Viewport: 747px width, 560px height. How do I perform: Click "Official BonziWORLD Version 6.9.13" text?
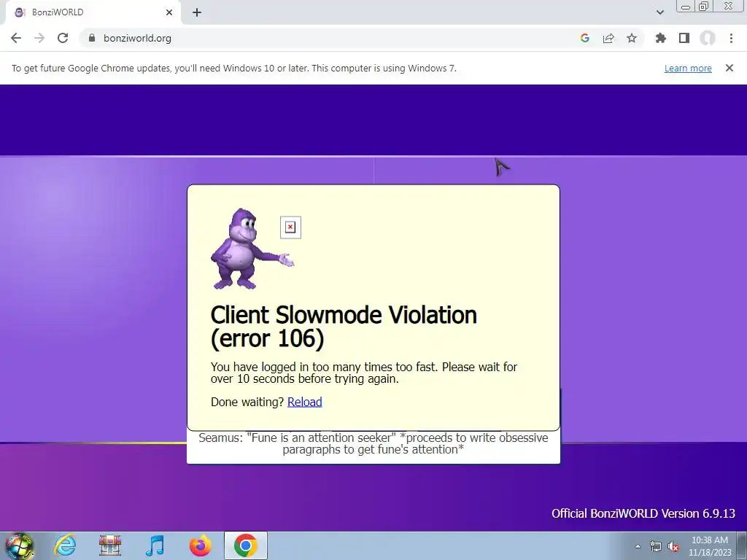tap(643, 514)
